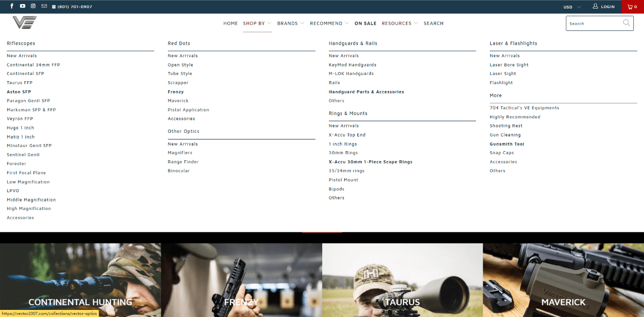Select Continental 34mm FFP

[33, 65]
